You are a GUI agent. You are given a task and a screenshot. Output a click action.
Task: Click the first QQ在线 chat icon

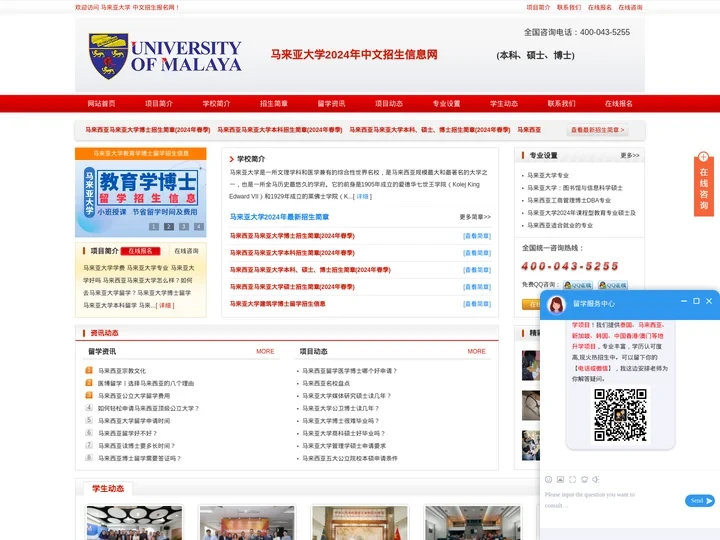point(578,285)
